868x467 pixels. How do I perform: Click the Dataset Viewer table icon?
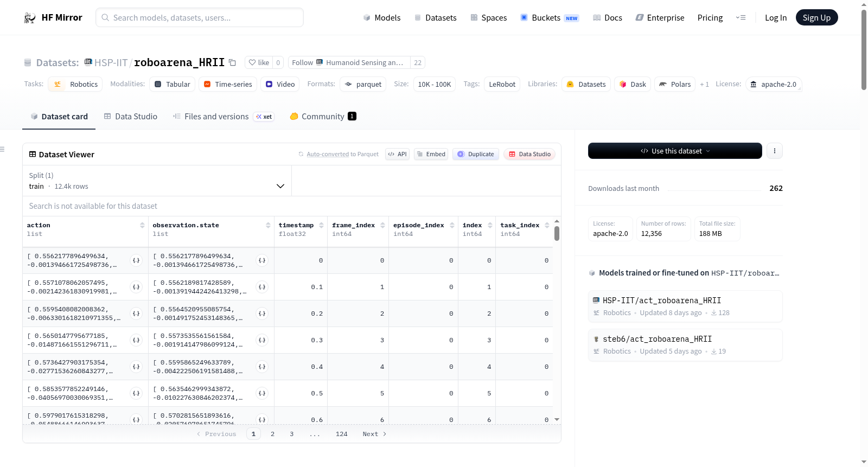tap(33, 155)
